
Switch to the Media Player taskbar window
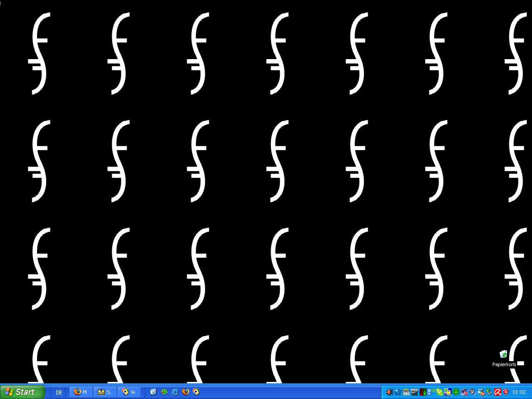pyautogui.click(x=129, y=392)
